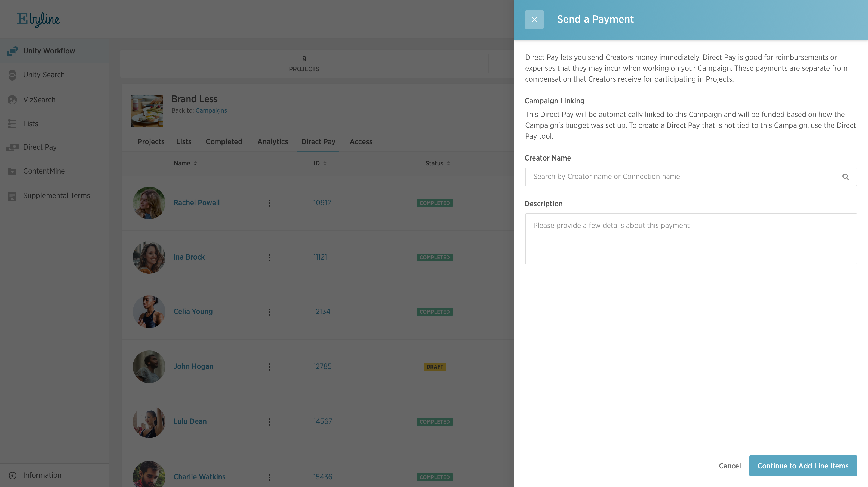This screenshot has width=868, height=487.
Task: Switch to the Projects tab
Action: point(151,141)
